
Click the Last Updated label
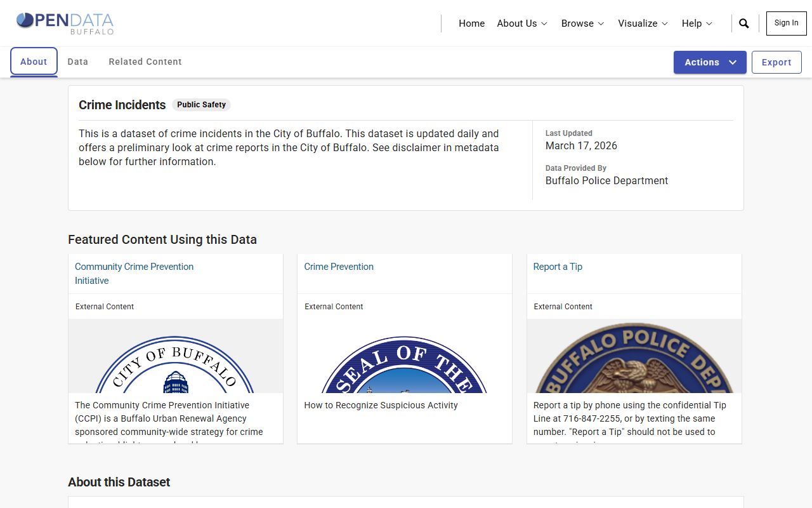pyautogui.click(x=569, y=133)
